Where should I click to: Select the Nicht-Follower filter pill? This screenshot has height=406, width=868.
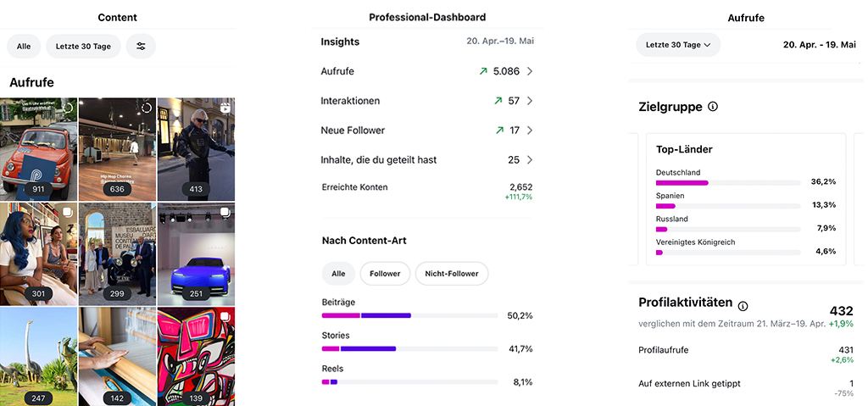451,274
